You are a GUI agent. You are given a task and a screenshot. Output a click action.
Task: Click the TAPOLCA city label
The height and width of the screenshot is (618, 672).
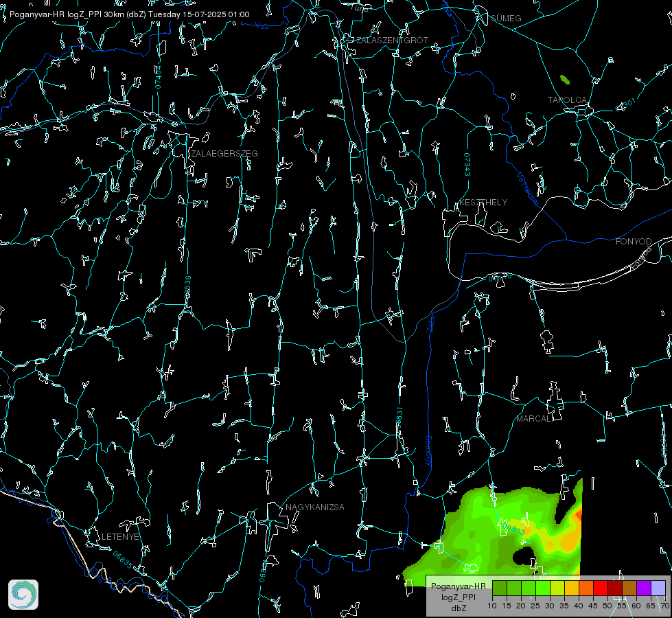pyautogui.click(x=567, y=100)
